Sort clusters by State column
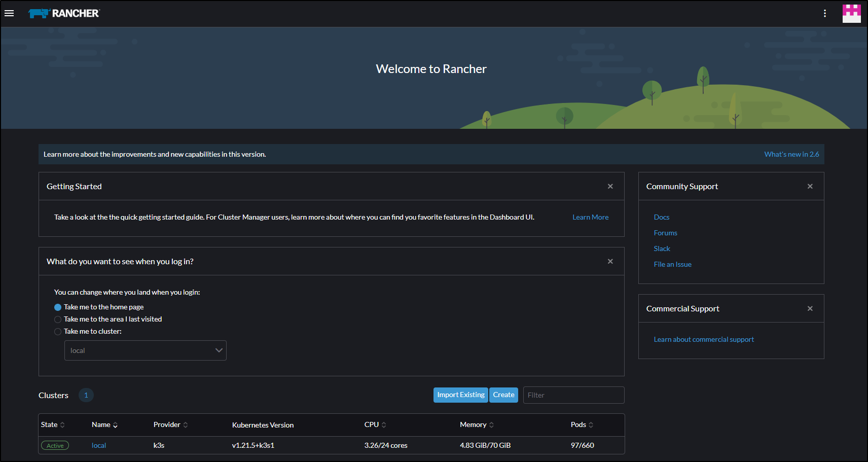Screen dimensions: 868x462 point(53,425)
